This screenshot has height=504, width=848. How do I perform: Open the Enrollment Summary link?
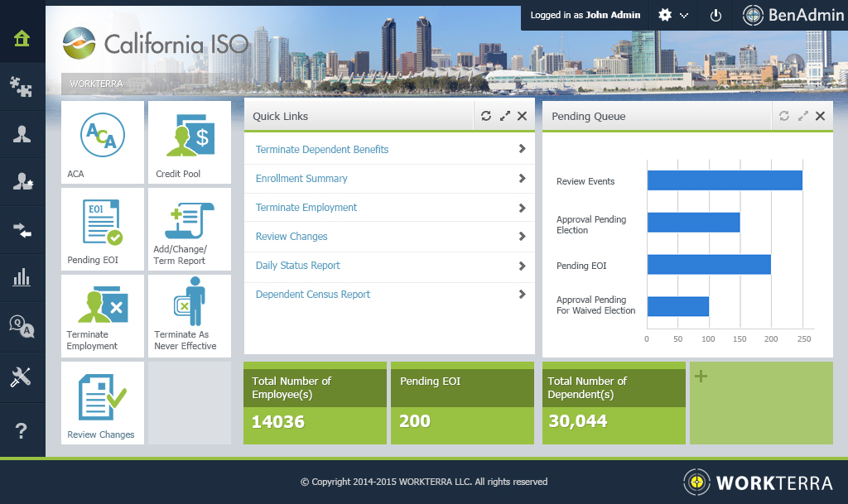pyautogui.click(x=301, y=179)
